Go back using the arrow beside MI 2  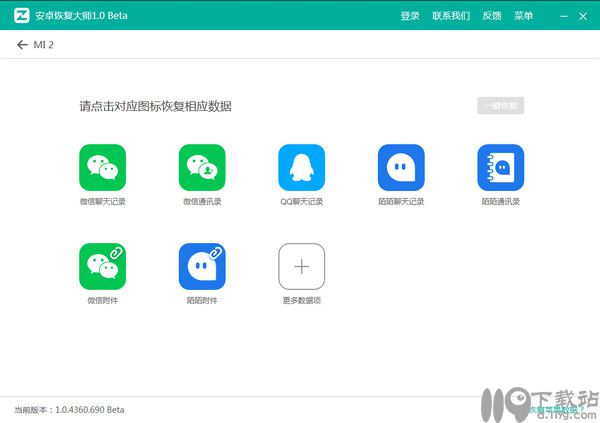coord(22,45)
